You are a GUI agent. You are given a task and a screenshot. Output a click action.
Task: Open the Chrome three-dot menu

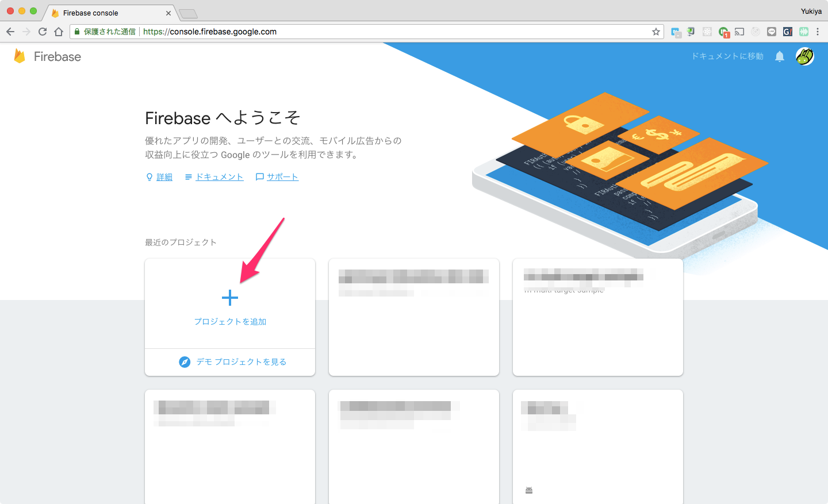click(818, 32)
